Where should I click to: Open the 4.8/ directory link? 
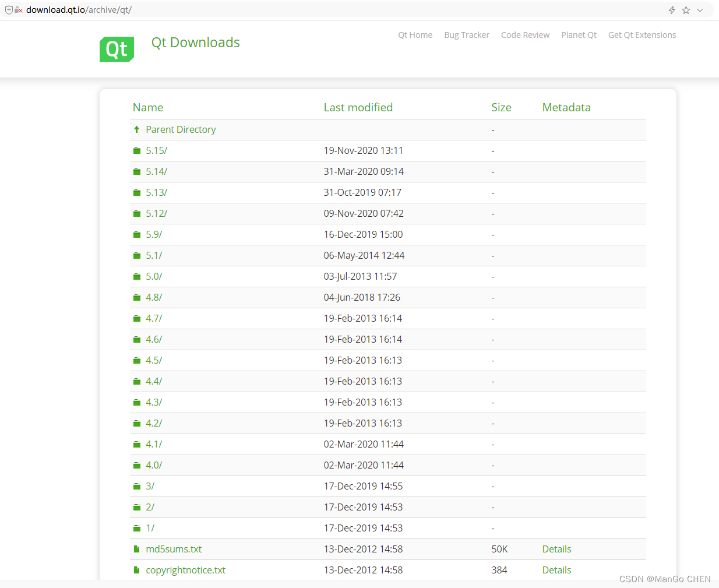tap(154, 297)
